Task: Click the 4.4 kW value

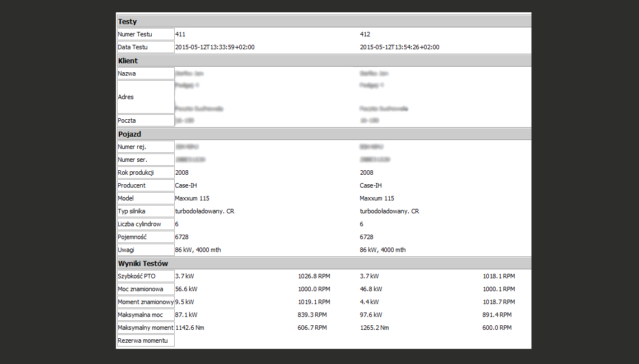Action: click(x=369, y=302)
